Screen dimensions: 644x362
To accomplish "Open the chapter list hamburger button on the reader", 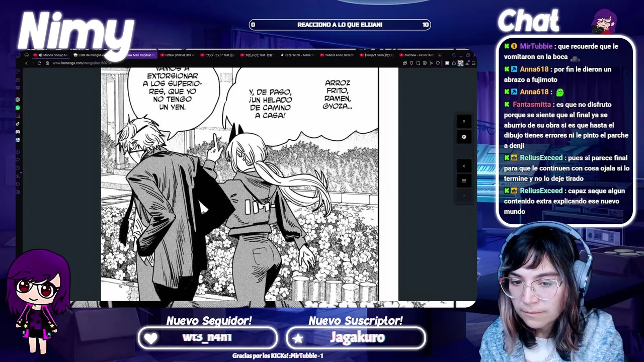I will (x=464, y=180).
